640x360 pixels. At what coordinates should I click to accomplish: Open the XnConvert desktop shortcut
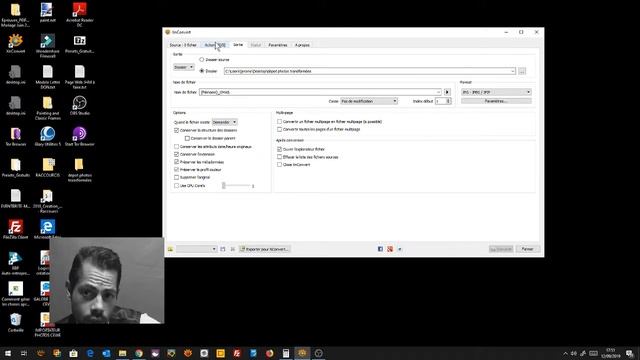click(x=16, y=44)
